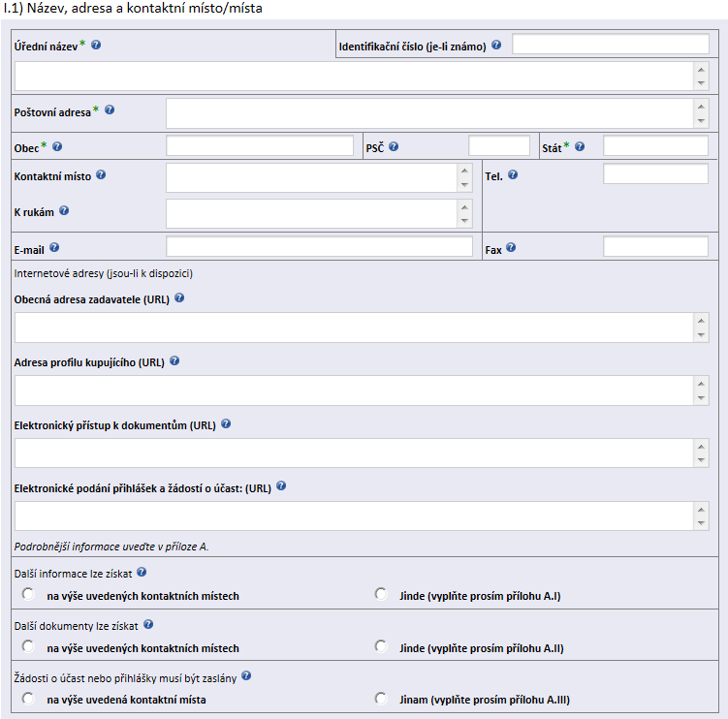Screen dimensions: 728x719
Task: Open help icon next to Úřední název
Action: click(x=96, y=45)
